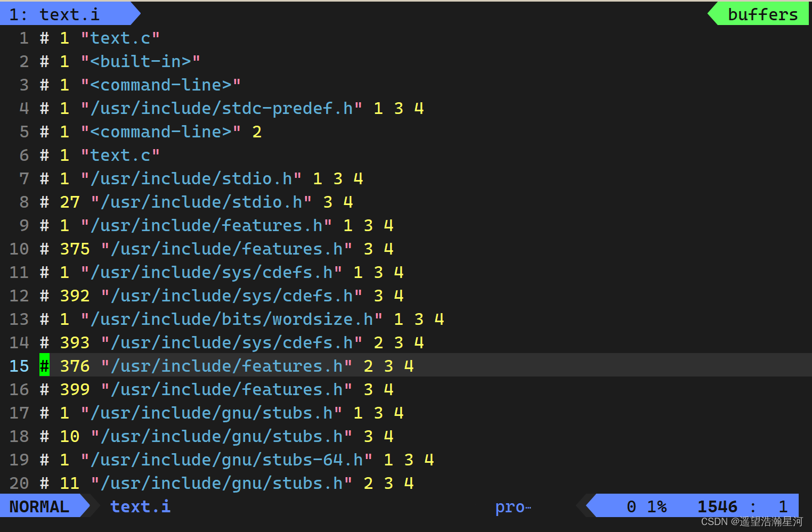This screenshot has width=812, height=532.
Task: Click line number 20 in the gutter
Action: [x=19, y=483]
